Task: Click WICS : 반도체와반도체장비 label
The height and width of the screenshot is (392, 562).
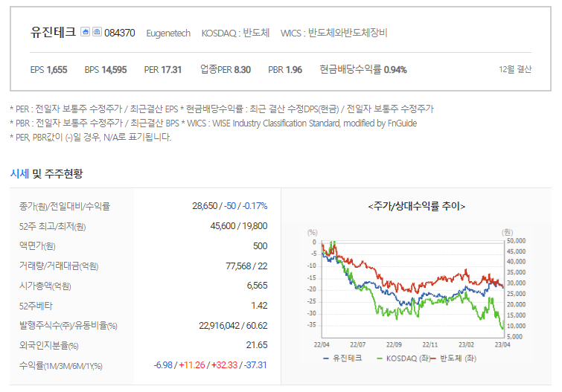Action: pos(333,33)
